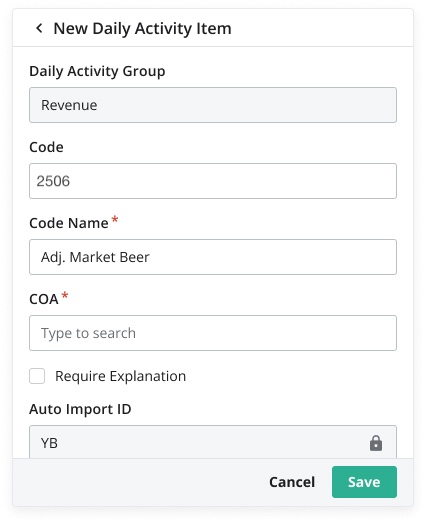Open the COA Type to search box
Image resolution: width=426 pixels, height=523 pixels.
tap(213, 333)
